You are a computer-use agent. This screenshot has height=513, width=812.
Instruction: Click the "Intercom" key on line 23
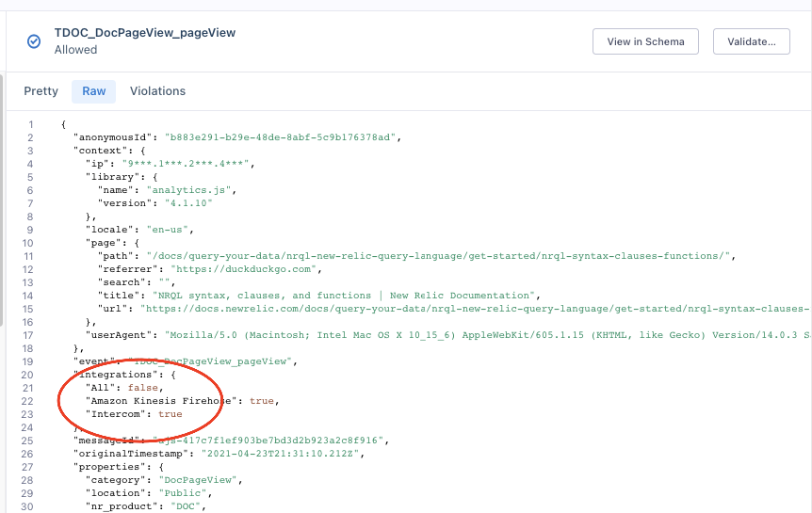[116, 414]
